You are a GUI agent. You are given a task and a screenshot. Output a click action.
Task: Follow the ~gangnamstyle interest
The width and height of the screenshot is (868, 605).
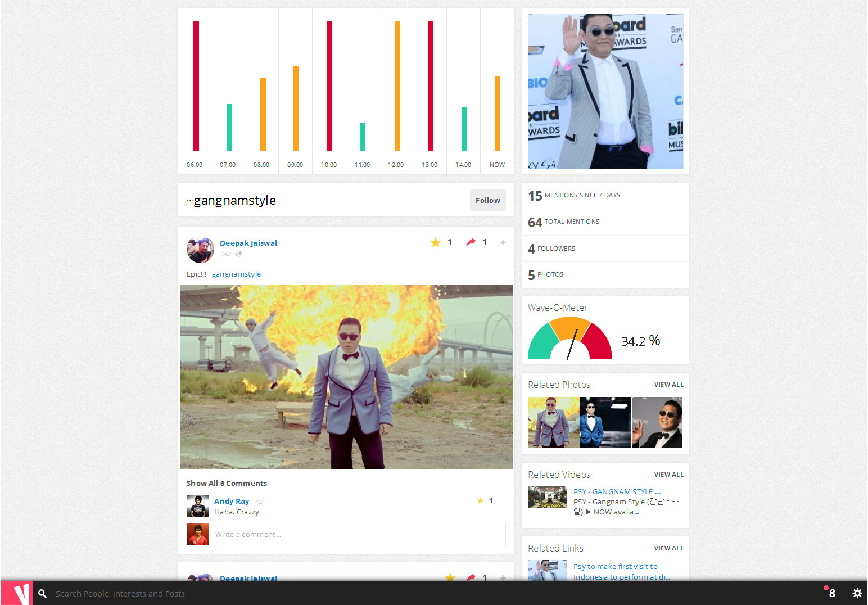coord(487,200)
